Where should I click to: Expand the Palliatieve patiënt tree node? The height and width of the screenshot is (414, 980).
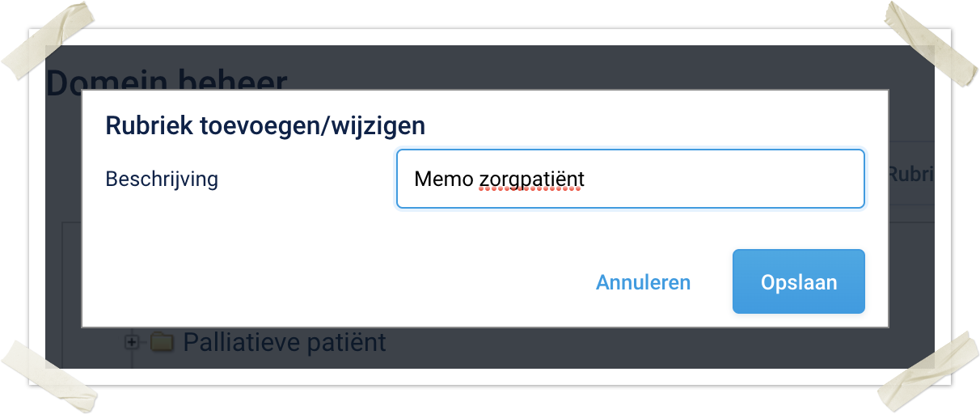[131, 342]
